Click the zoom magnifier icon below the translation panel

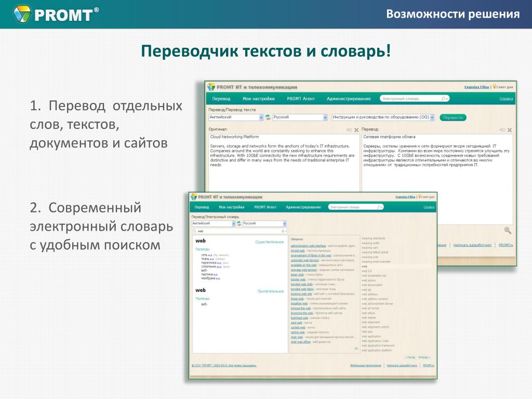coord(508,230)
